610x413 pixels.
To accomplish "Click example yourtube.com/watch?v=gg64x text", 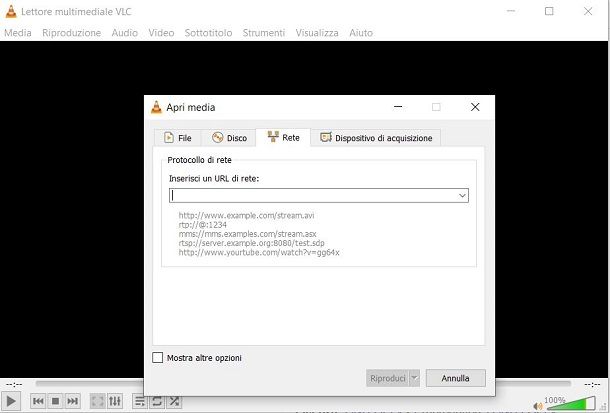I will [x=259, y=252].
